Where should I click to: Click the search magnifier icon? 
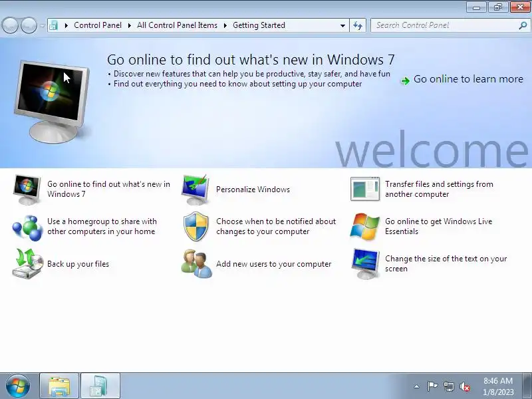coord(523,25)
